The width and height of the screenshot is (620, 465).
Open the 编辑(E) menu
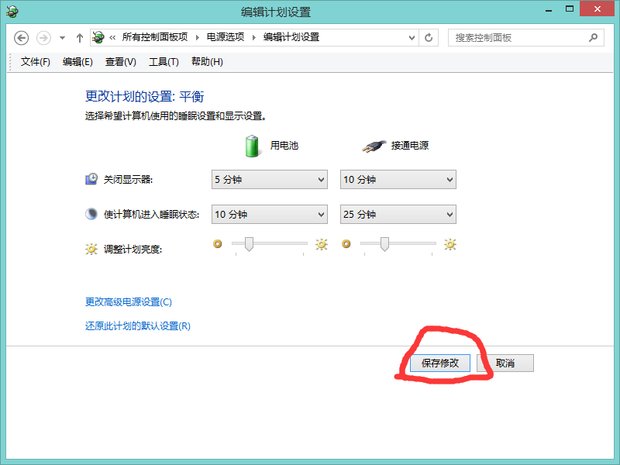click(x=78, y=62)
